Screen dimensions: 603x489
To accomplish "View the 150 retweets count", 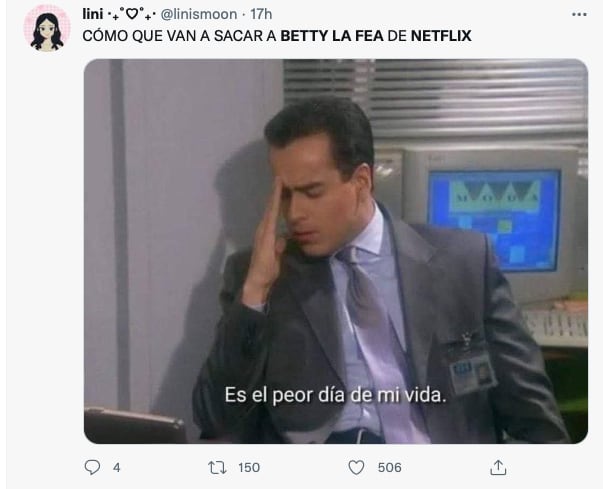I will point(249,467).
